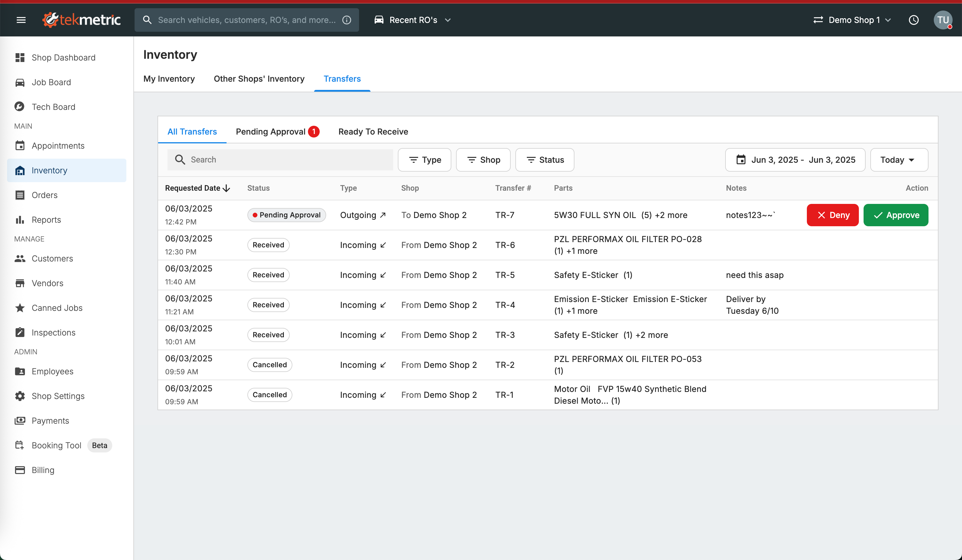
Task: Click 'To Demo Shop 2' shop cell
Action: [x=434, y=215]
